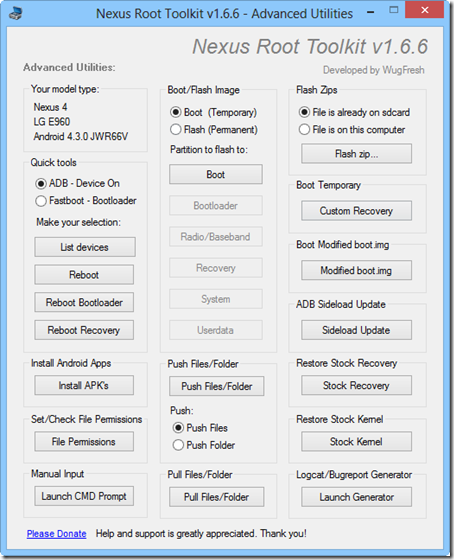The width and height of the screenshot is (454, 560).
Task: Open File Permissions tool
Action: [84, 442]
